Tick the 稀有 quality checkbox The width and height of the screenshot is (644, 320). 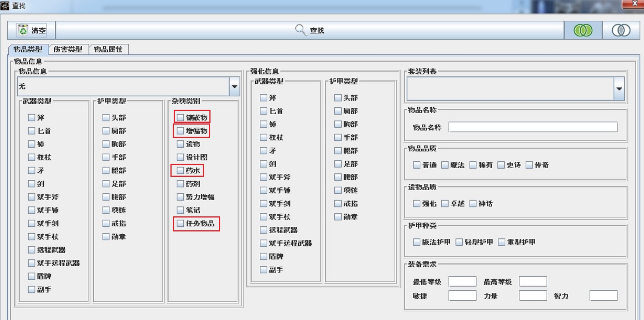pyautogui.click(x=473, y=165)
